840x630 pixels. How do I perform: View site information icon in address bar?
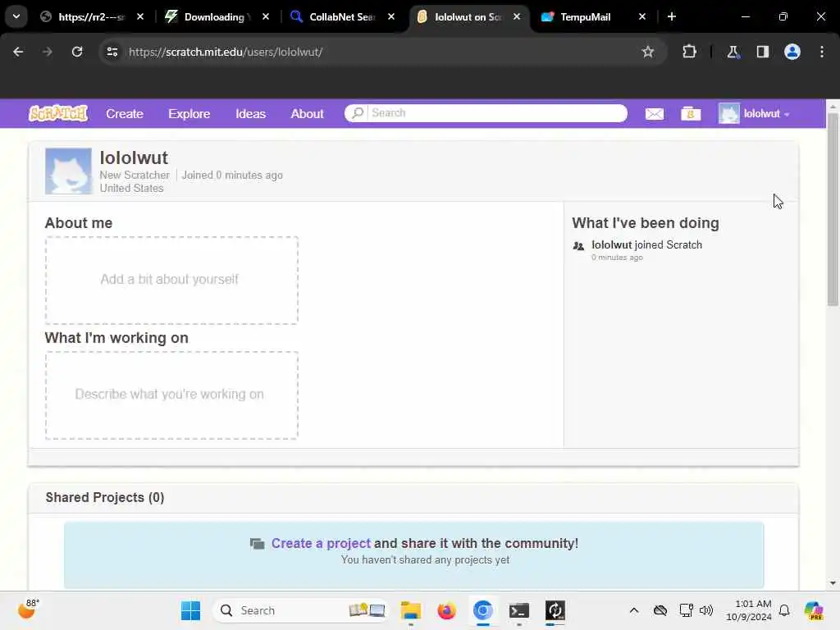tap(112, 52)
